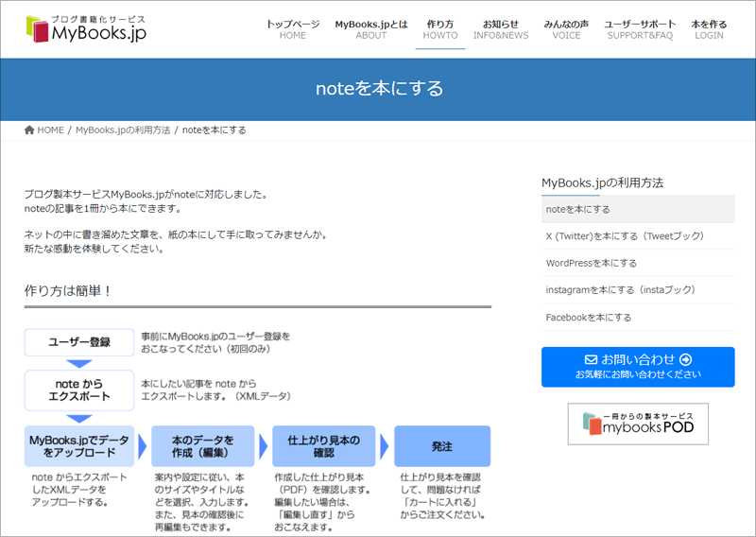Click the 作り方は簡単！ heading
The height and width of the screenshot is (537, 756).
click(x=68, y=290)
